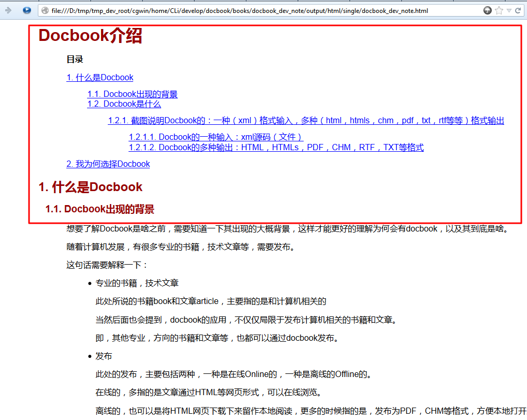Open TOC link 1.2.1.2. Docbook的多种输出
This screenshot has height=420, width=527.
pos(276,147)
